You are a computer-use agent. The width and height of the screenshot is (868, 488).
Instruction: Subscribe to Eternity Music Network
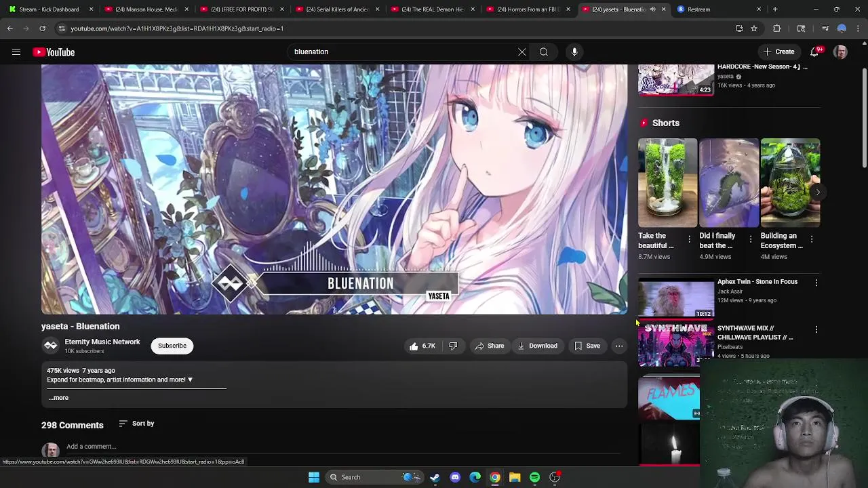[x=172, y=346]
